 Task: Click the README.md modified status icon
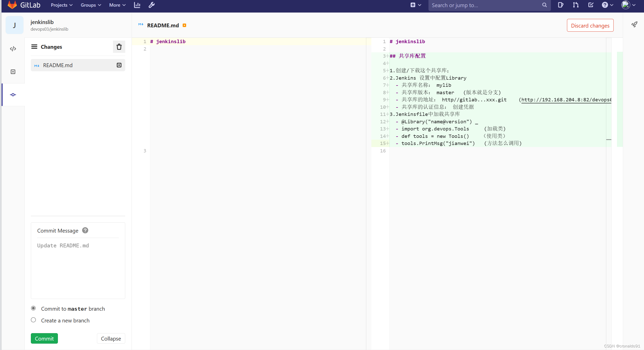[119, 65]
